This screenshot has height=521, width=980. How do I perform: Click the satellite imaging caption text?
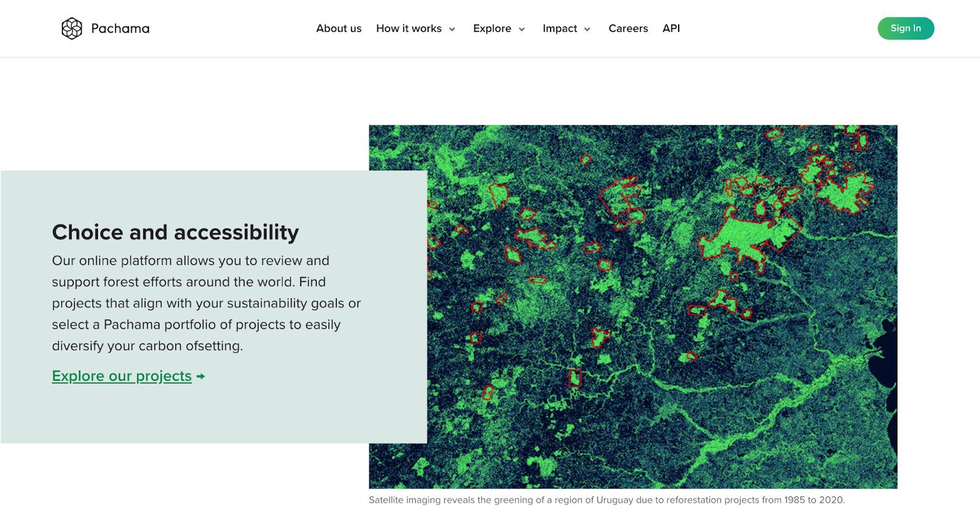(x=606, y=500)
